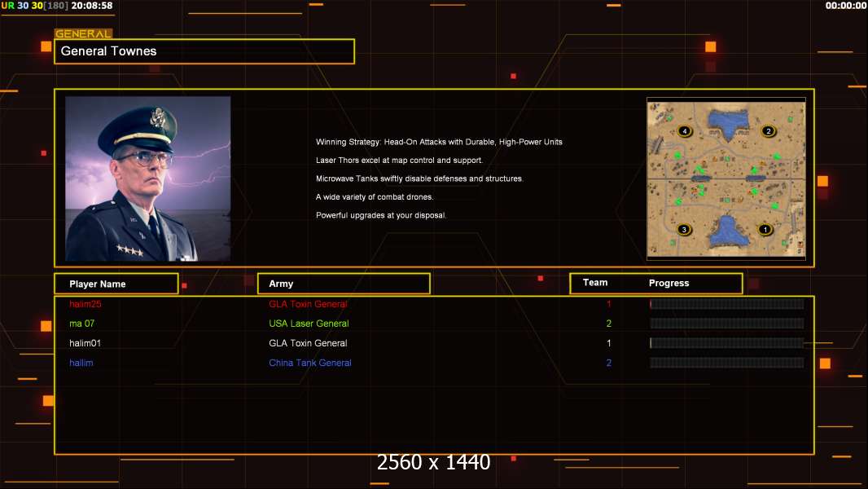Viewport: 868px width, 489px height.
Task: Click the loading progress bar for halim25
Action: click(x=726, y=304)
